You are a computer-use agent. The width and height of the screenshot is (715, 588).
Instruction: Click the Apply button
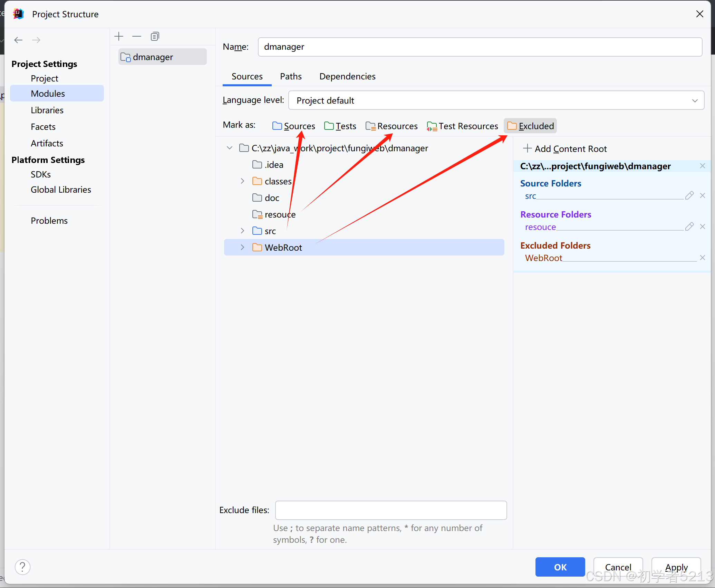click(x=676, y=567)
